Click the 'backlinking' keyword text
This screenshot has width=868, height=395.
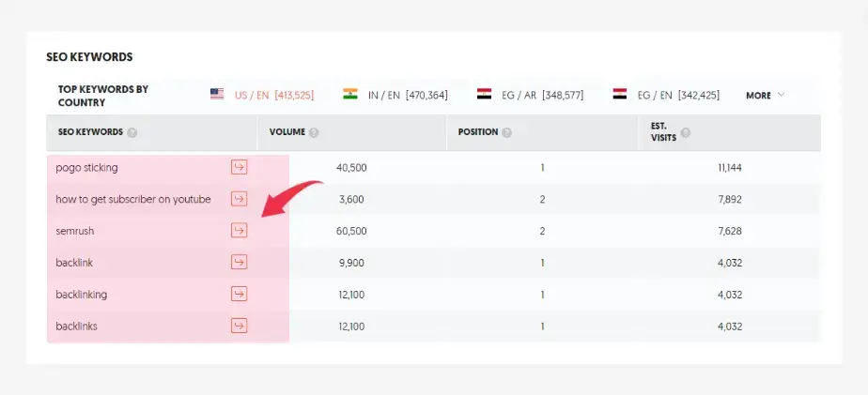[82, 295]
